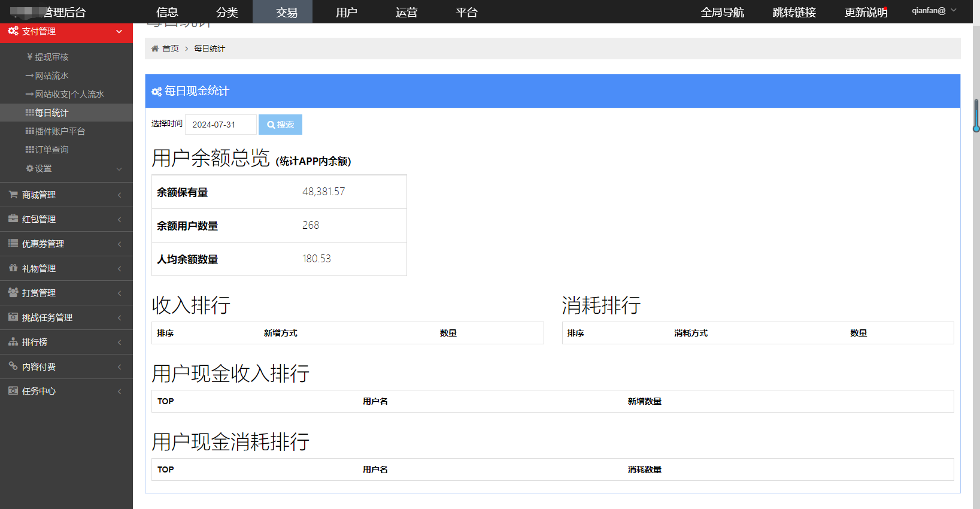
Task: Click the list icon beside 优惠券管理
Action: click(x=13, y=244)
